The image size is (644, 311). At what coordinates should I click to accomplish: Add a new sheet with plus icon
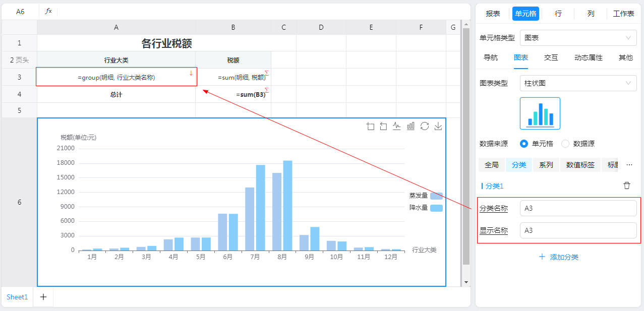(43, 297)
